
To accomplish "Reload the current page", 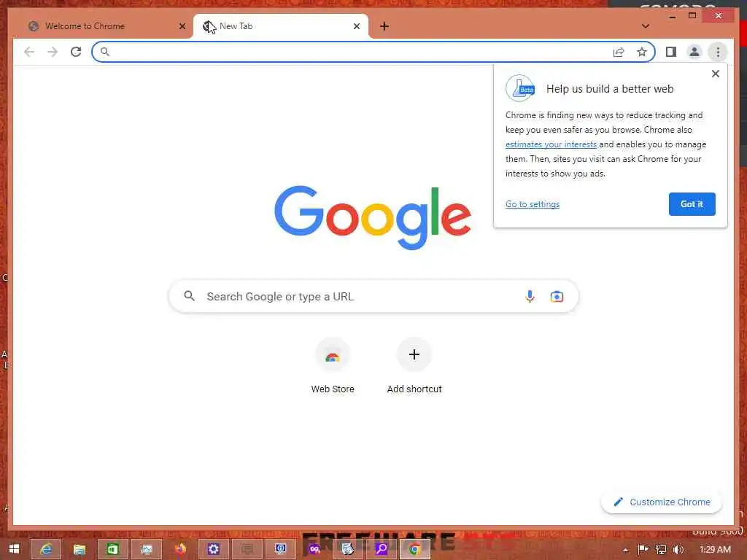I will pos(76,52).
